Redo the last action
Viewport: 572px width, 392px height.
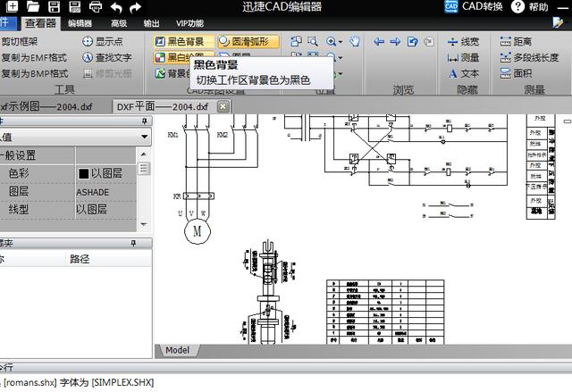135,7
